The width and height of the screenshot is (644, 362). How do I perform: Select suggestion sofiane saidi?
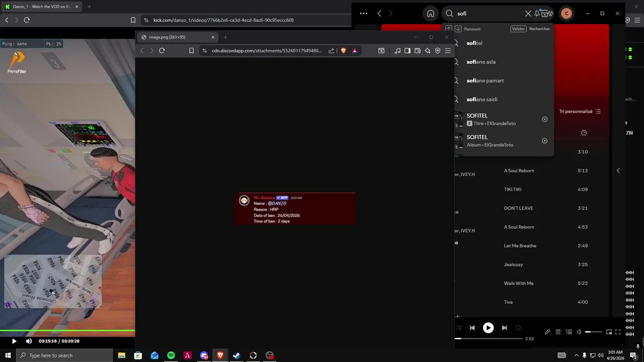482,100
